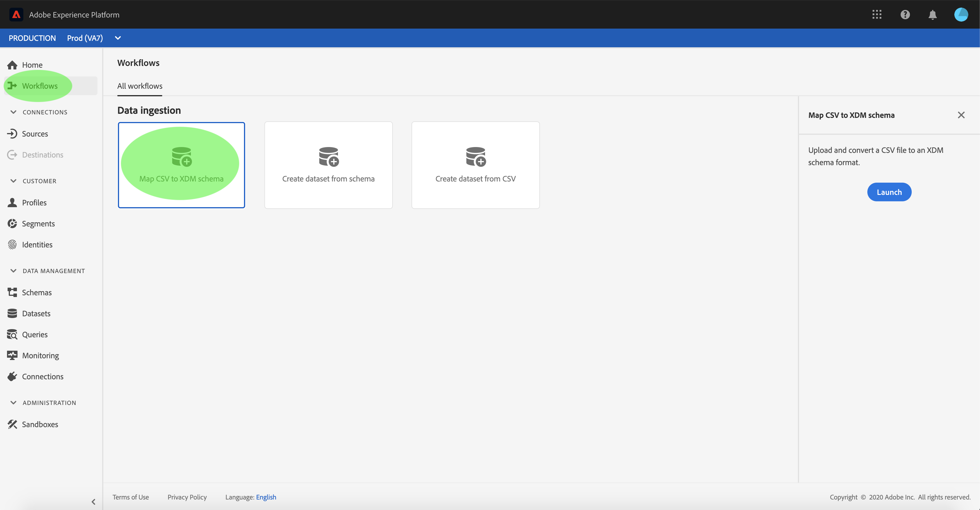Expand the Prod (VA7) sandbox dropdown

point(118,38)
